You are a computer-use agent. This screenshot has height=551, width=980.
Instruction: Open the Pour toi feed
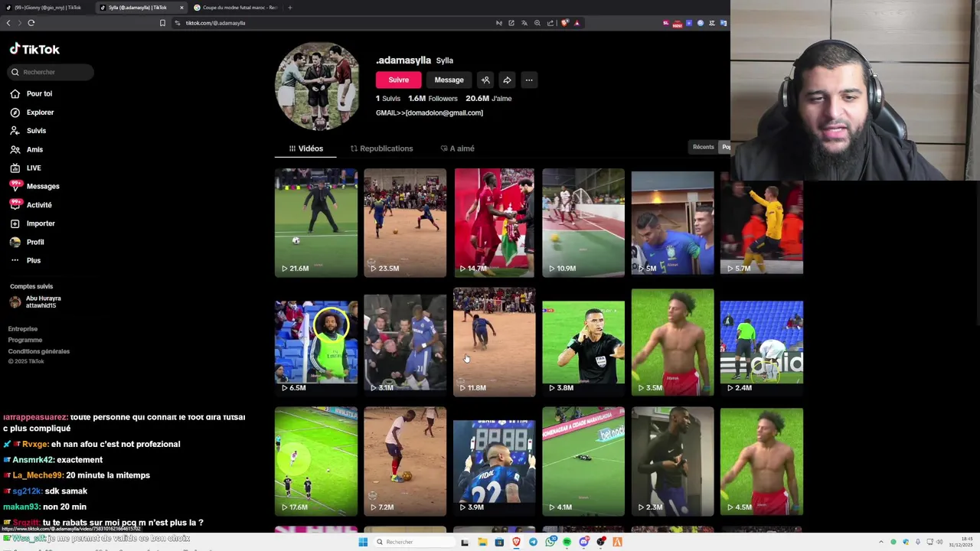(31, 93)
